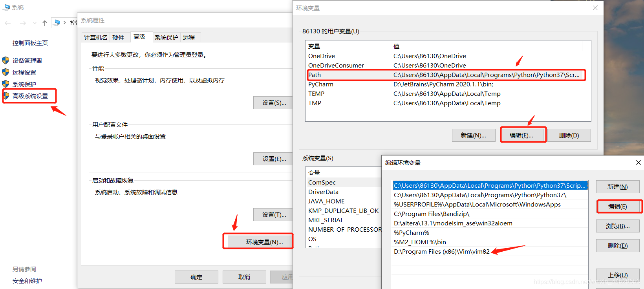Select JAVA_HOME system variable

click(x=344, y=201)
